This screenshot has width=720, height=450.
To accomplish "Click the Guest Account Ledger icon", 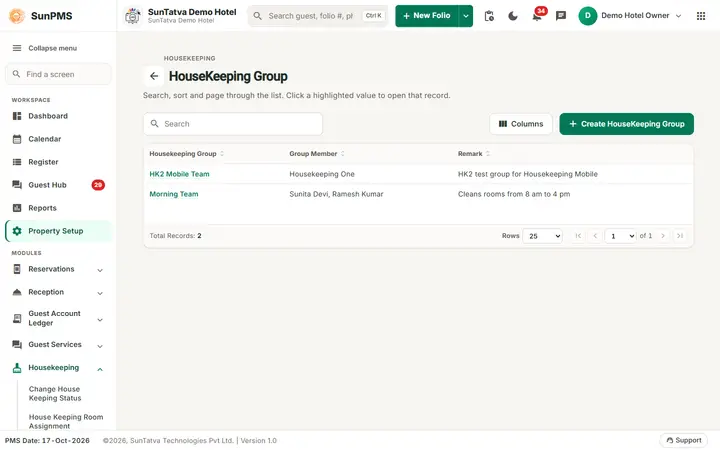I will (x=17, y=318).
